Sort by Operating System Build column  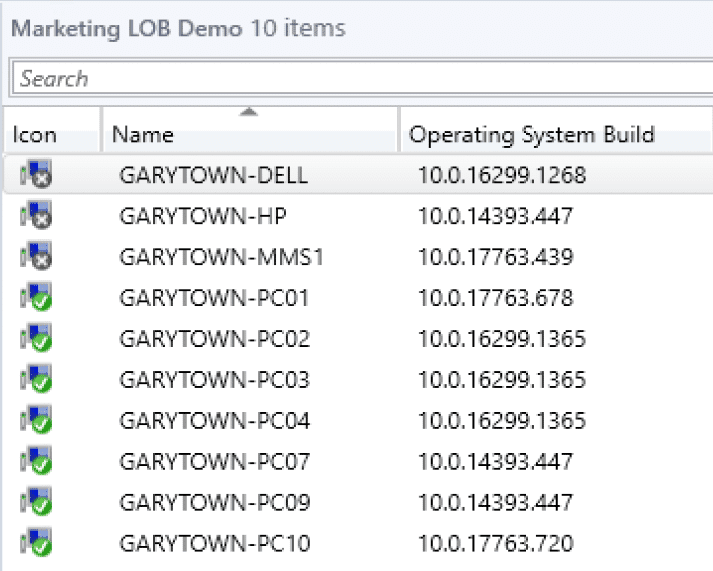click(x=531, y=135)
